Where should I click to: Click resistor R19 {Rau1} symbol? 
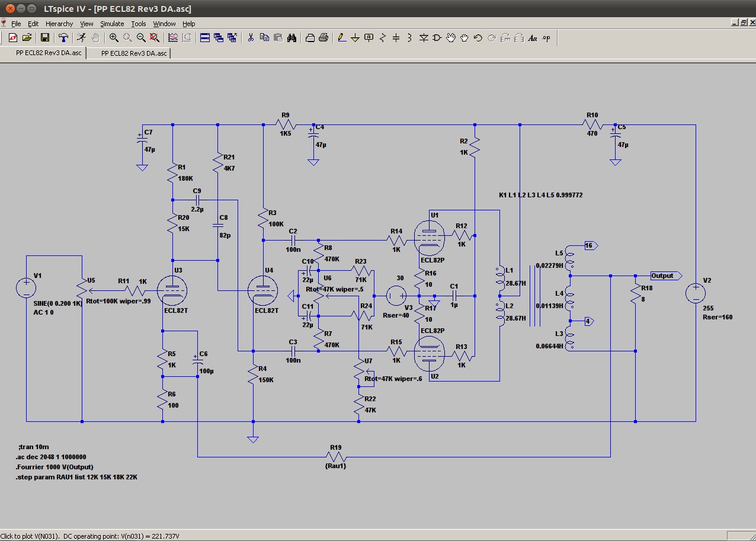coord(336,457)
